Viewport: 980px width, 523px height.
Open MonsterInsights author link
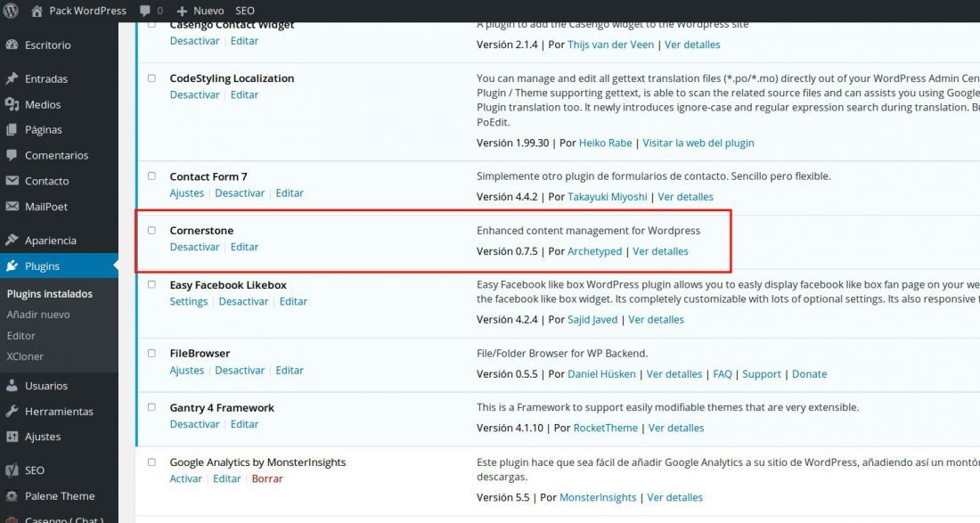pyautogui.click(x=598, y=497)
